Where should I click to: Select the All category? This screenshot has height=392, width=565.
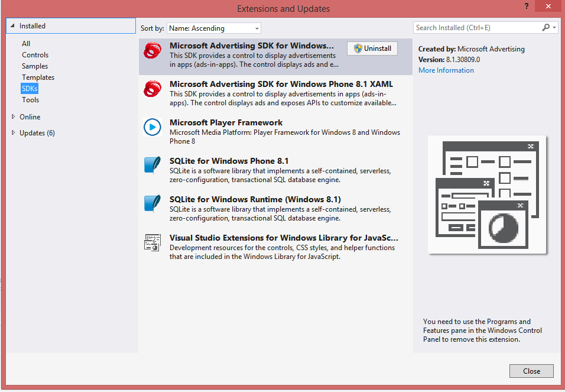[26, 44]
